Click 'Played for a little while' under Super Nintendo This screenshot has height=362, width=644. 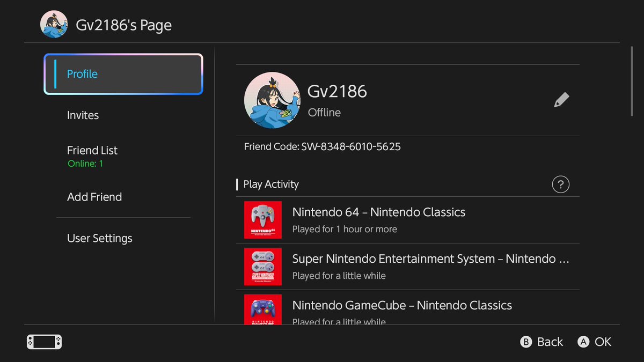point(339,276)
